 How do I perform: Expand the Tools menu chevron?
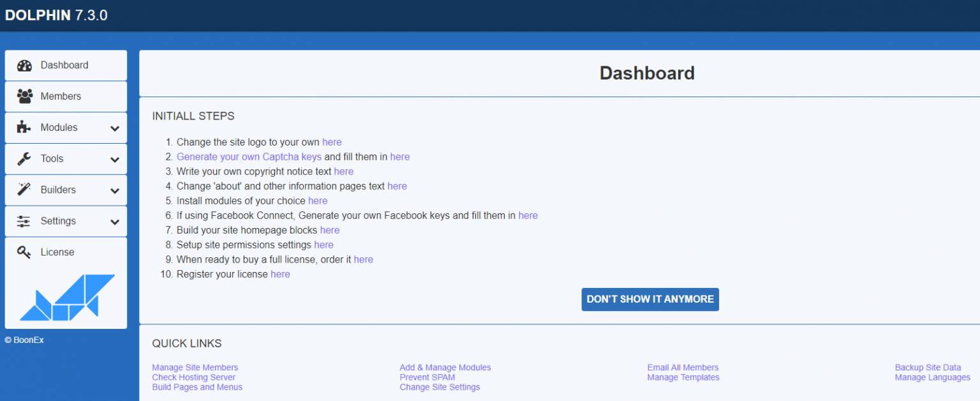coord(115,160)
